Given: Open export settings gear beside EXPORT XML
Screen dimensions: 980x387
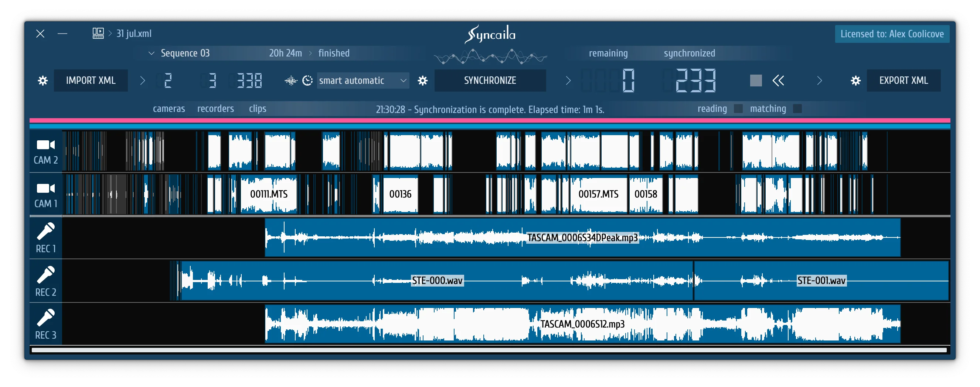Looking at the screenshot, I should (855, 81).
